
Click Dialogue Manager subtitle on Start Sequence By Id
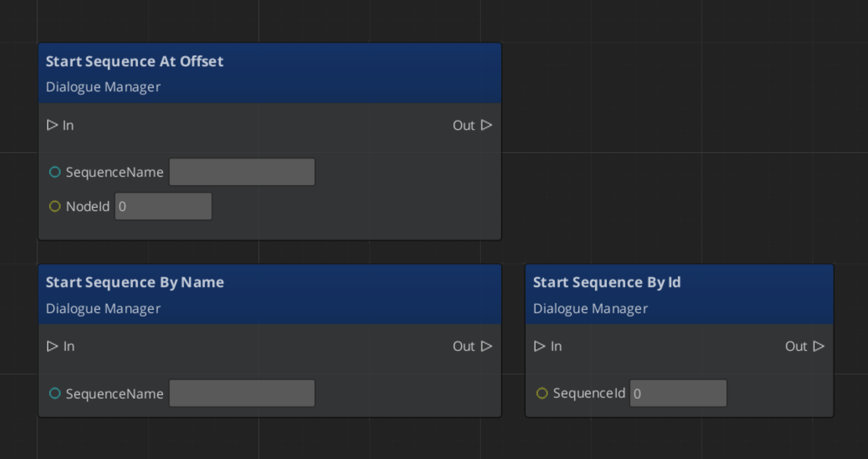pos(590,309)
